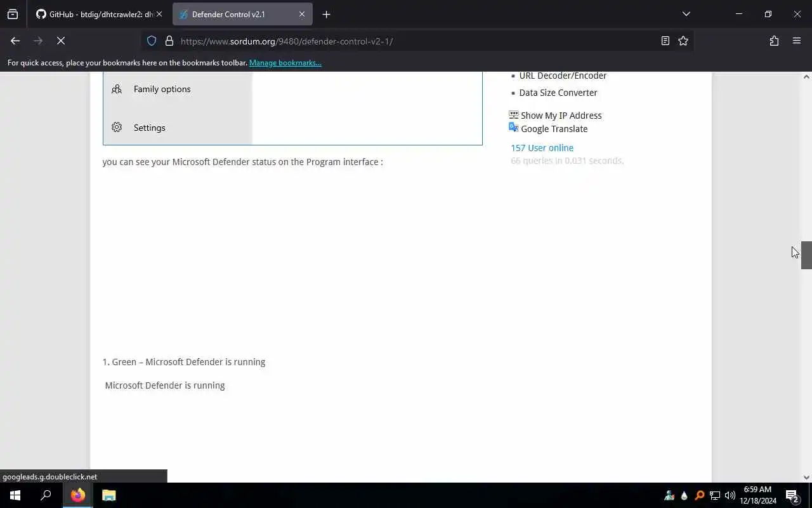Click the Family options people icon
Image resolution: width=812 pixels, height=508 pixels.
[117, 89]
